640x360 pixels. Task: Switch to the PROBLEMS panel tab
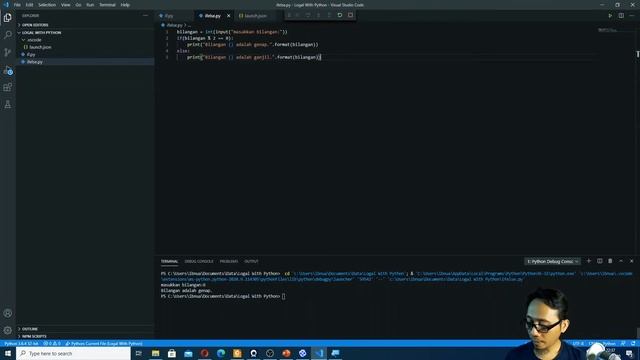[x=229, y=261]
